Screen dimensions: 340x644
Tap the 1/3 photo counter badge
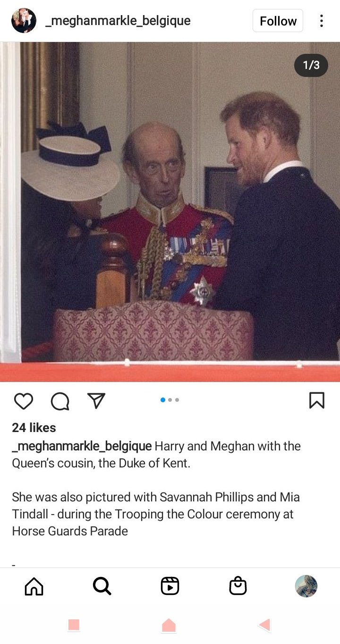(x=311, y=65)
